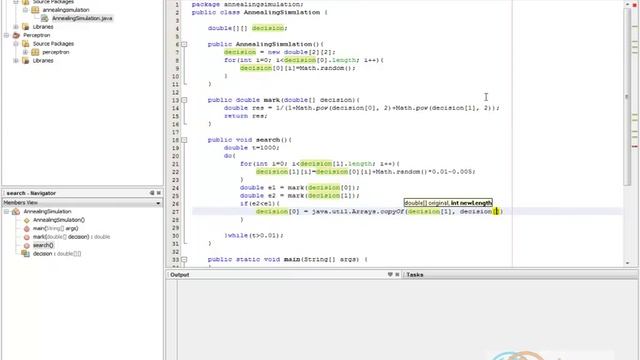
Task: Switch to the Tasks tab
Action: 415,275
